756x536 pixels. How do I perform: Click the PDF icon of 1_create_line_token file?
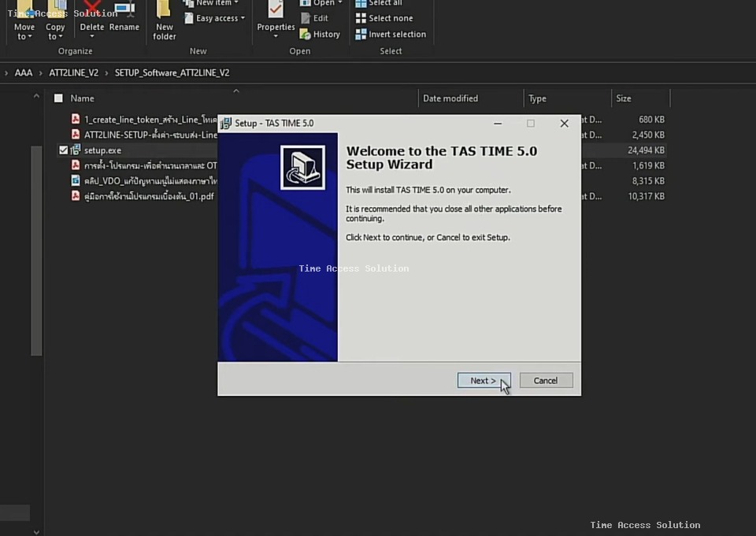click(76, 120)
